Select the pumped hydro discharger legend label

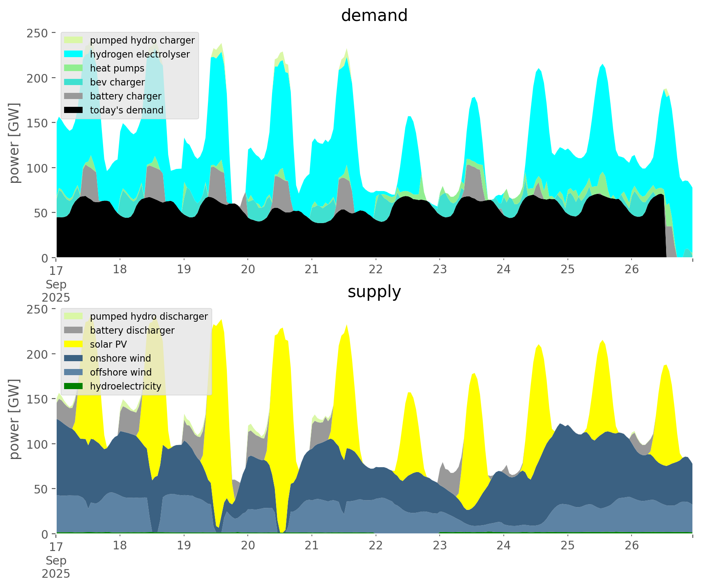(x=149, y=316)
